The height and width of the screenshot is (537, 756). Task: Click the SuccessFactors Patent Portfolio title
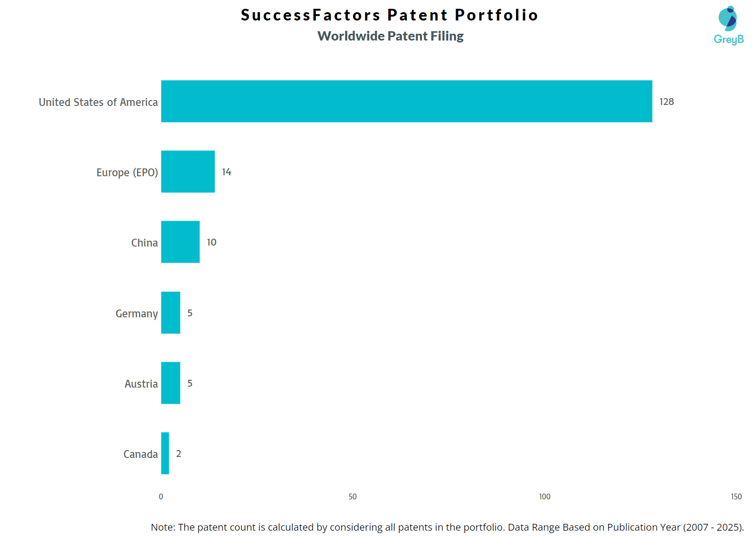[389, 15]
